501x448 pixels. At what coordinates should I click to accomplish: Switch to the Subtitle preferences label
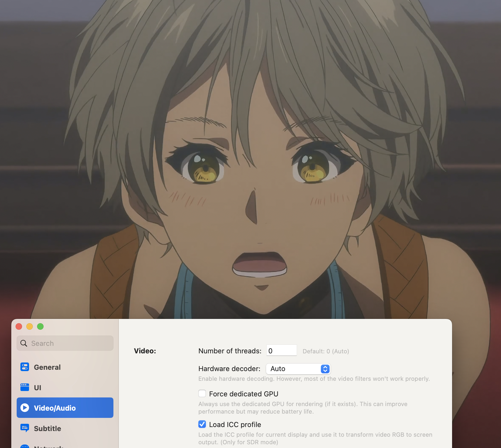[x=47, y=428]
